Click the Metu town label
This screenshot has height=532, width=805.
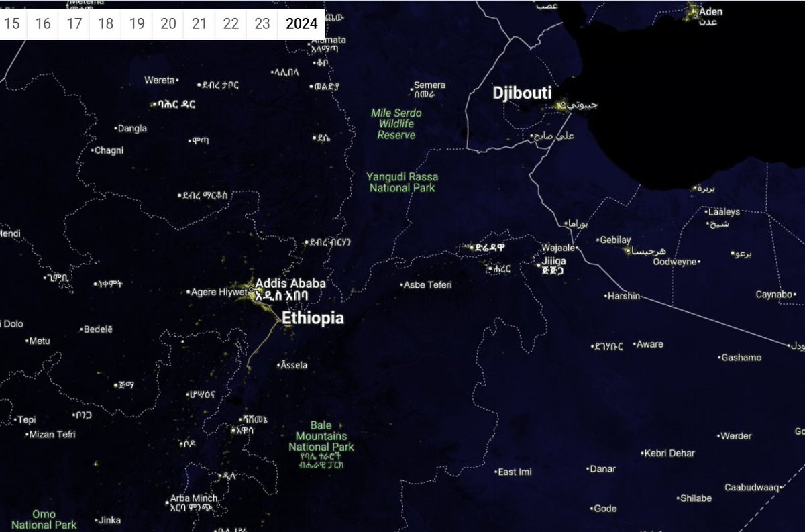click(x=40, y=341)
